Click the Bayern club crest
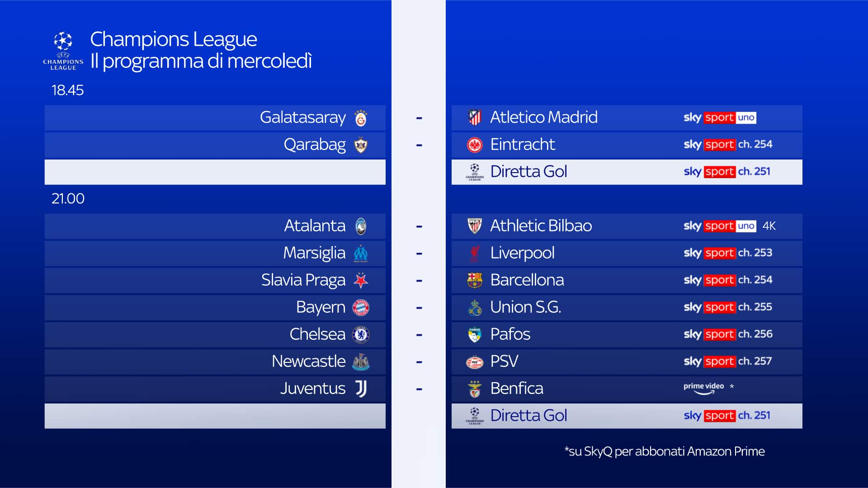 (x=361, y=308)
